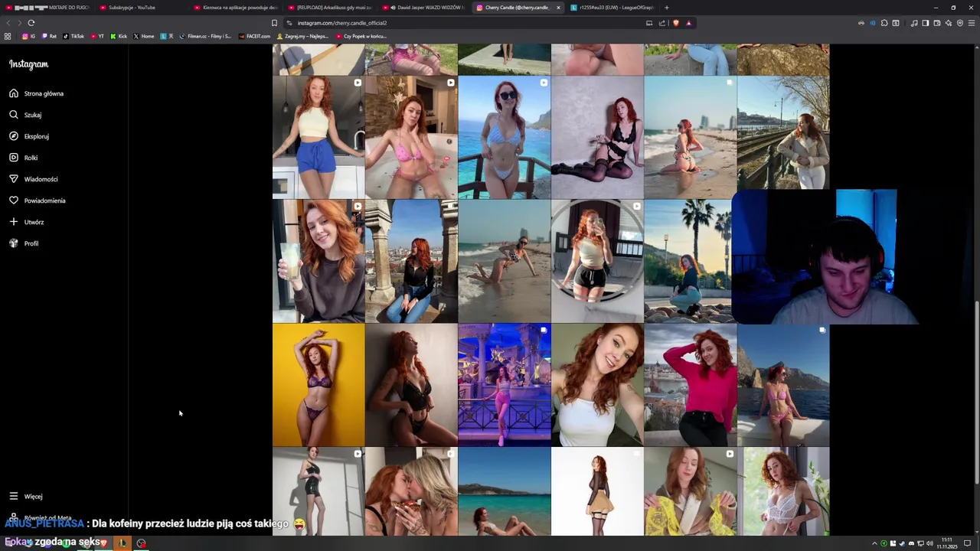Image resolution: width=980 pixels, height=551 pixels.
Task: Open the Brave Shields lion icon
Action: 676,23
